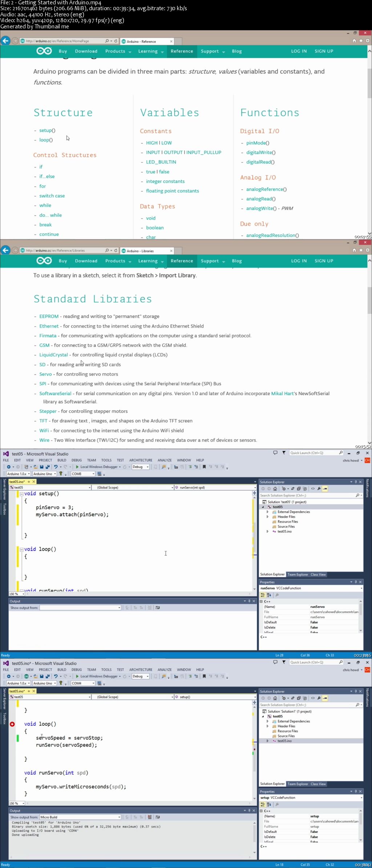Viewport: 372px width, 868px height.
Task: Toggle Alphabetical view in COM4 Properties panel
Action: pos(269,804)
